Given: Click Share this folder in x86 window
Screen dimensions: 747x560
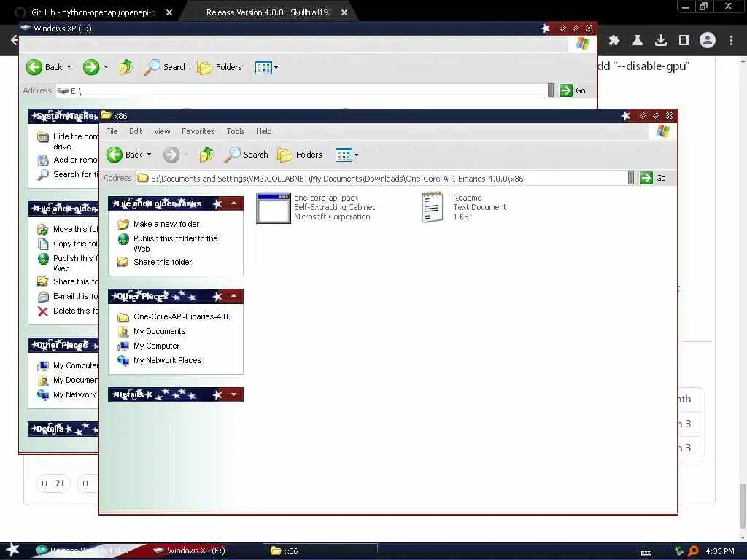Looking at the screenshot, I should 163,262.
